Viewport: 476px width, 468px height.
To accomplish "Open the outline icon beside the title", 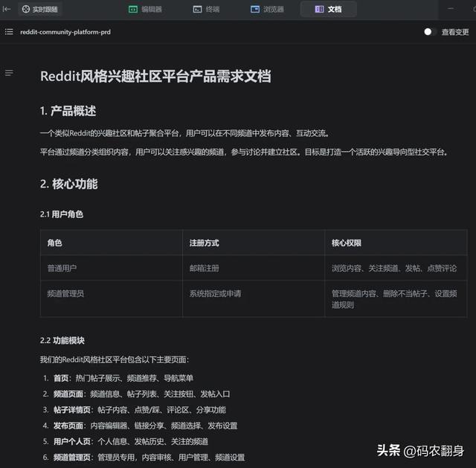I will coord(9,73).
